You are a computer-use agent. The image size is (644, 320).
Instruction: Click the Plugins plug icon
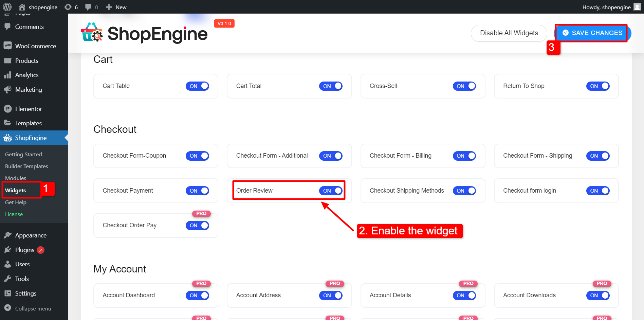7,250
